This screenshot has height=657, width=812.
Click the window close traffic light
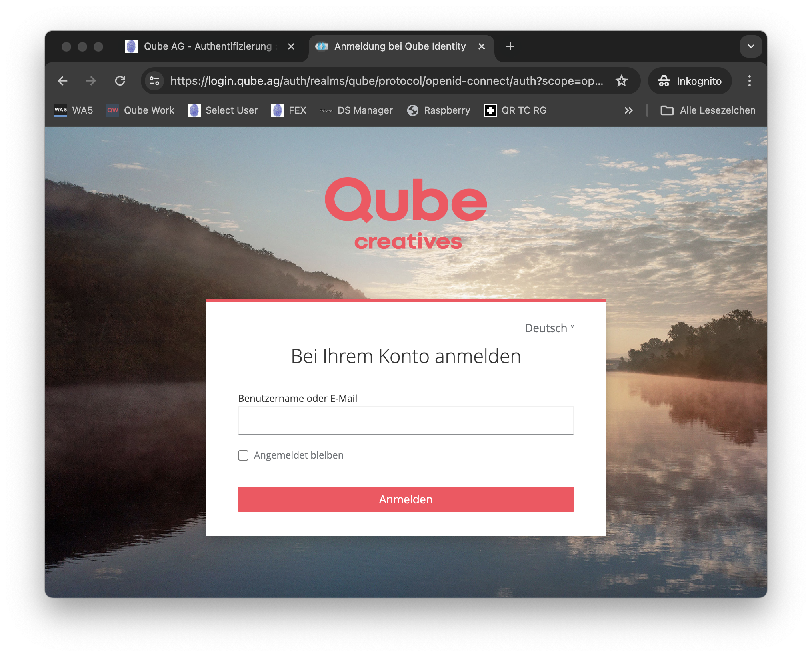point(66,47)
